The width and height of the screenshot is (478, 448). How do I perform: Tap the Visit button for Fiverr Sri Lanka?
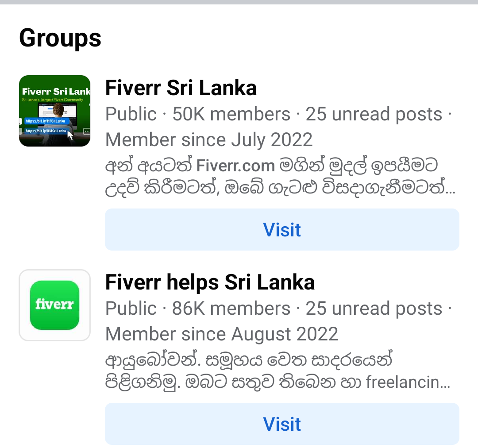pos(282,230)
